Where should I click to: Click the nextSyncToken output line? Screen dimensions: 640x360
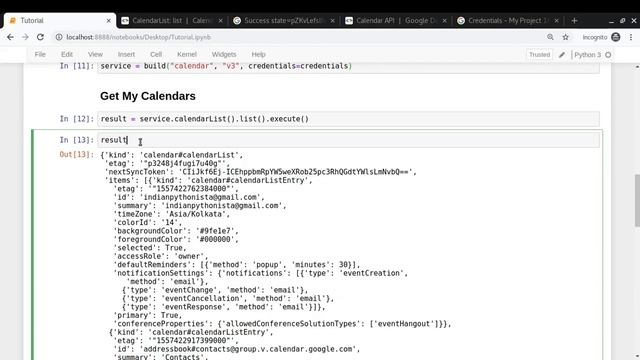click(x=261, y=172)
